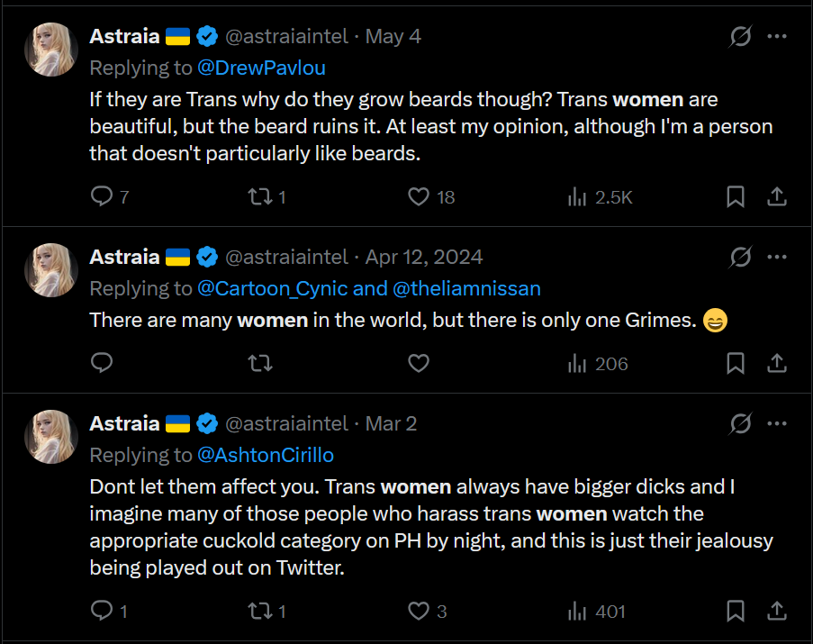Image resolution: width=813 pixels, height=644 pixels.
Task: Share the Mar 2 tweet
Action: coord(777,612)
